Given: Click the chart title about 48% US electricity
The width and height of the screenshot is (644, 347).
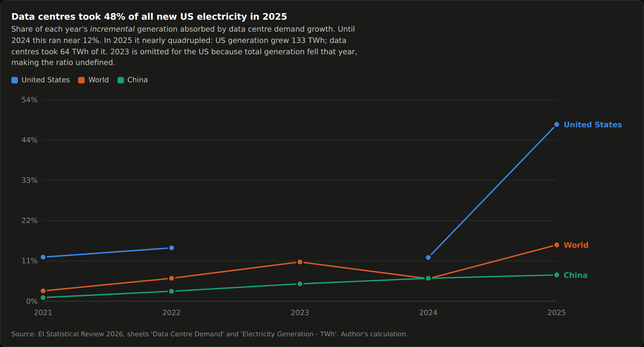Looking at the screenshot, I should 149,17.
